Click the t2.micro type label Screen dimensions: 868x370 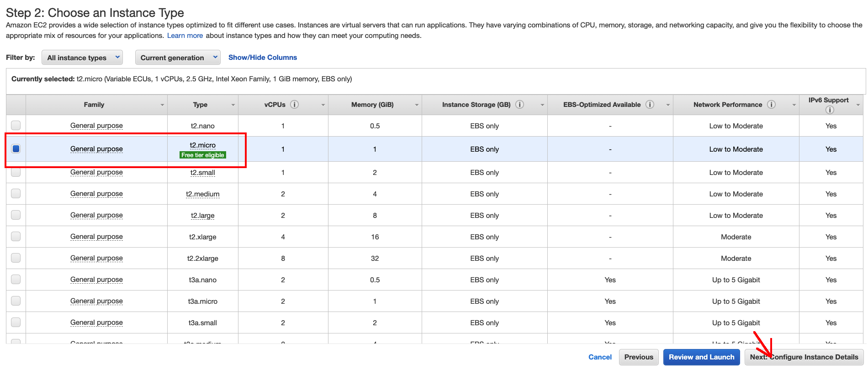tap(203, 145)
